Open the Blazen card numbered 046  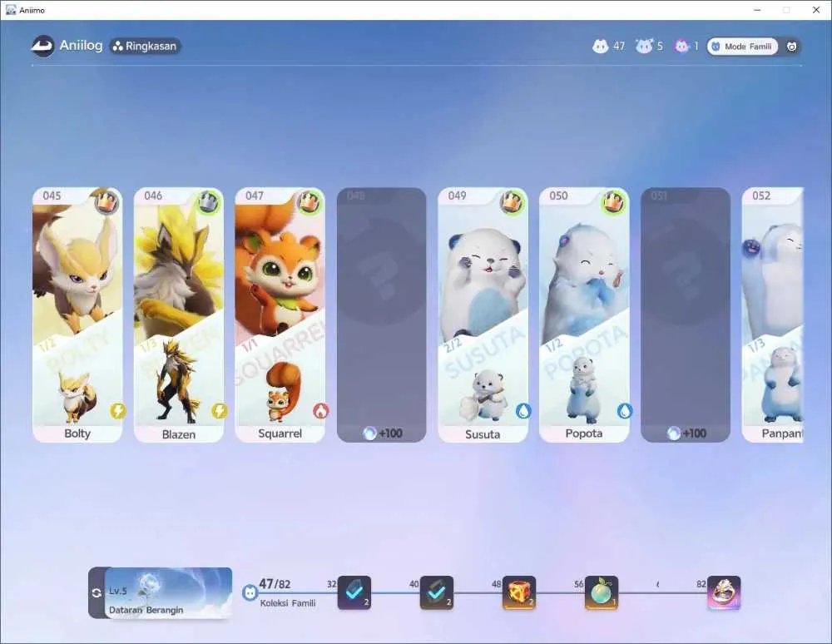point(179,315)
